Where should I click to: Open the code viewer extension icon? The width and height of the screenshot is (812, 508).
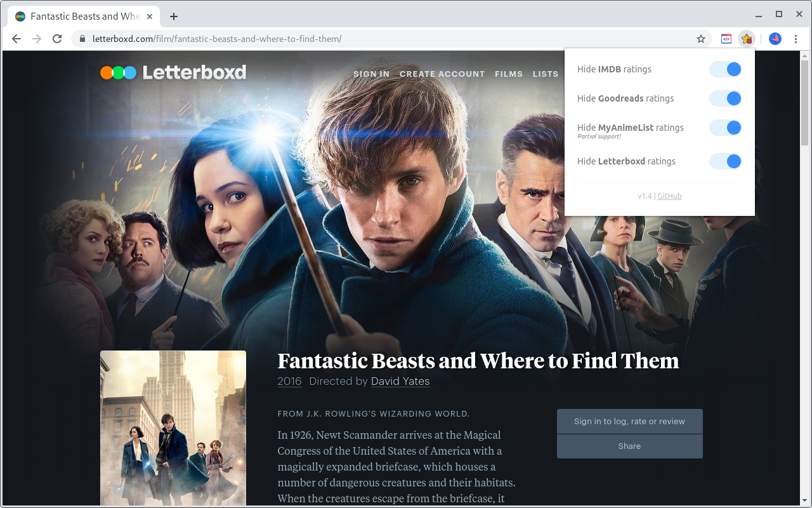(x=726, y=39)
